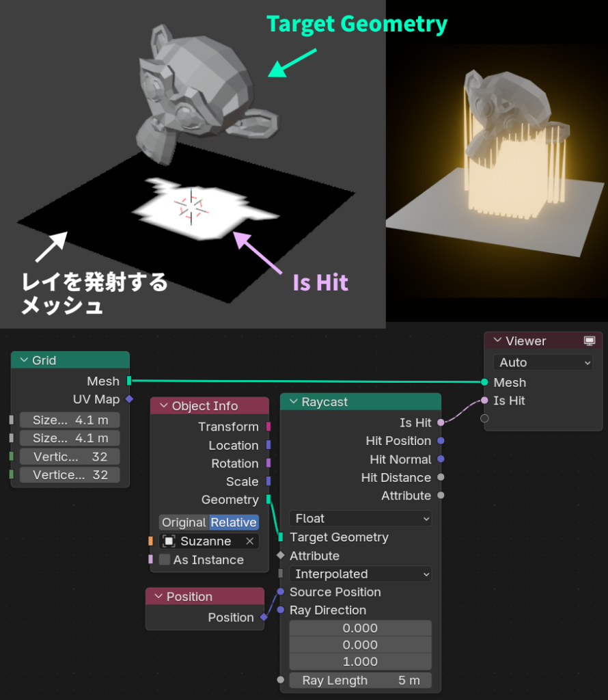The height and width of the screenshot is (700, 608).
Task: Open the Interpolated mapping dropdown
Action: pyautogui.click(x=361, y=574)
